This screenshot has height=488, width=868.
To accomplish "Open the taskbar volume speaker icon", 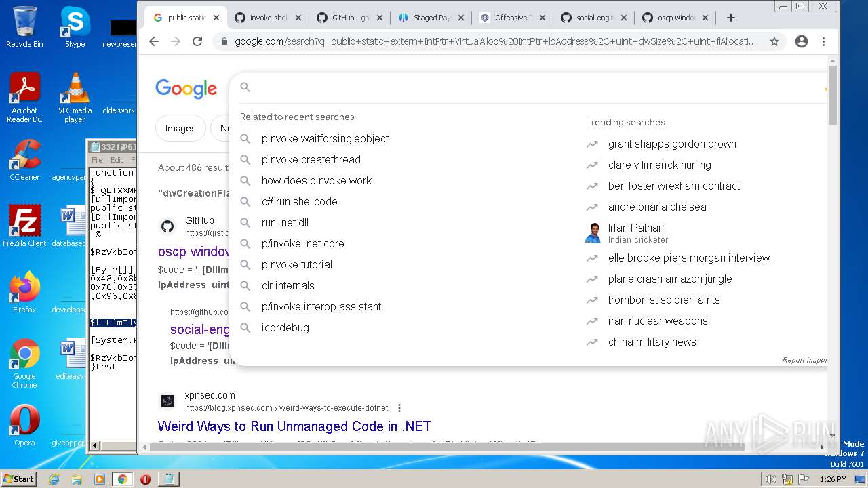I will [x=770, y=479].
